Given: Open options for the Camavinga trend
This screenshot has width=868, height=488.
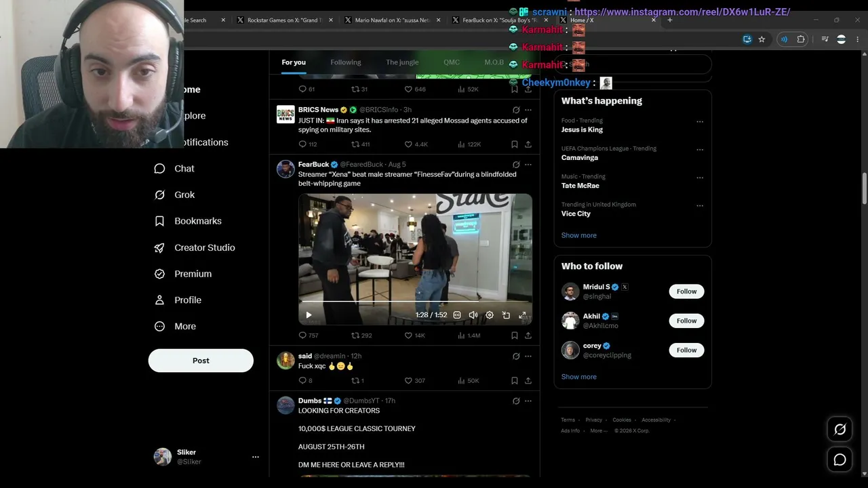Looking at the screenshot, I should (700, 150).
